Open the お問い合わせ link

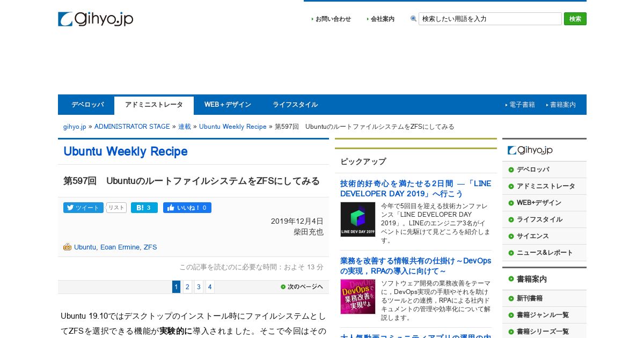(x=333, y=19)
